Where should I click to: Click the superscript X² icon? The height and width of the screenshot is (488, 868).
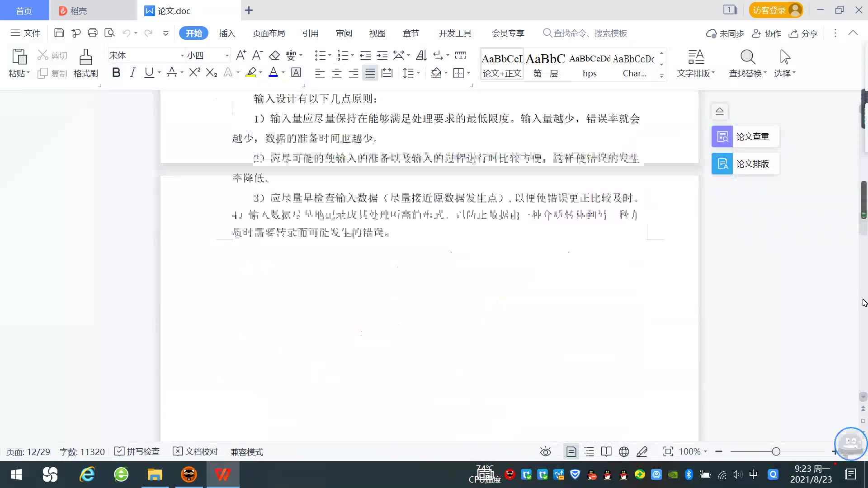pos(194,73)
